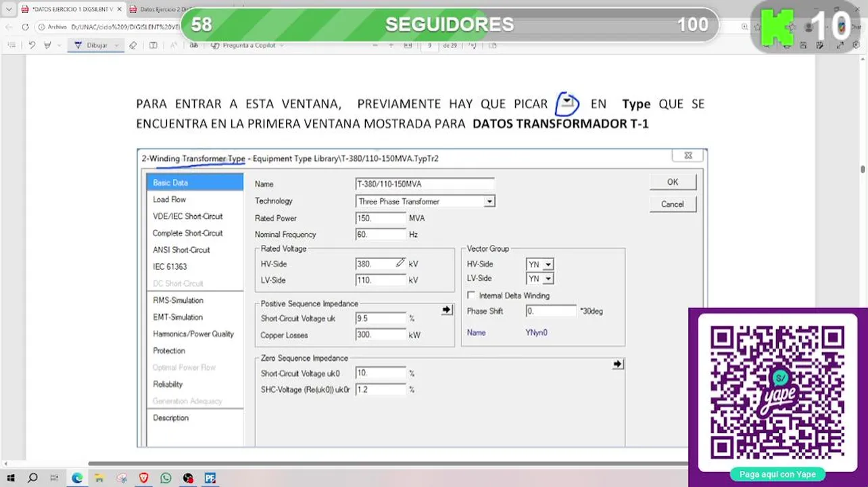Click the undo arrow in PDF toolbar
The width and height of the screenshot is (868, 487).
coord(32,45)
